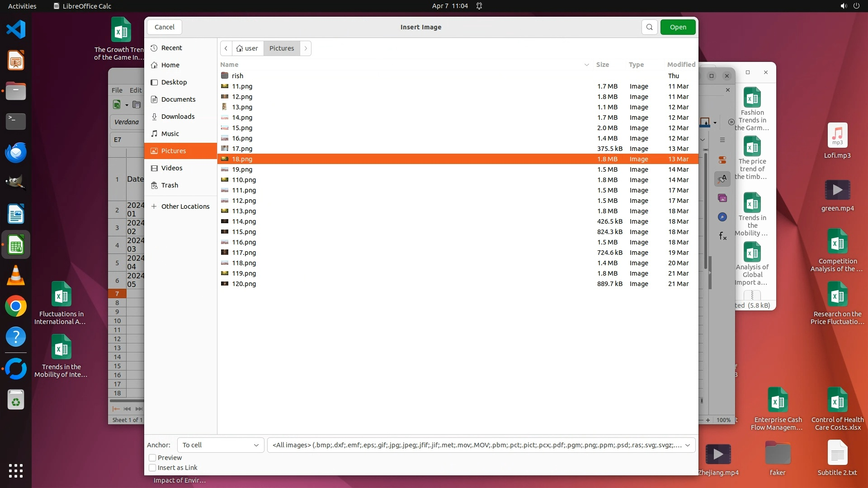Click the Cancel button
The width and height of the screenshot is (868, 488).
[x=164, y=27]
